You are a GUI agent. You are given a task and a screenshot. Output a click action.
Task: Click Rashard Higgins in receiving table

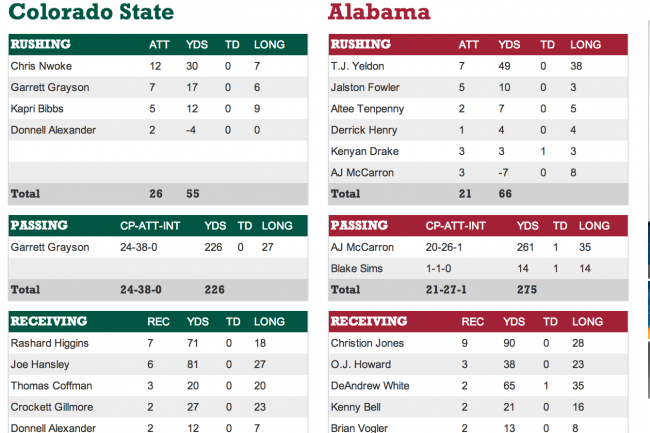click(50, 343)
